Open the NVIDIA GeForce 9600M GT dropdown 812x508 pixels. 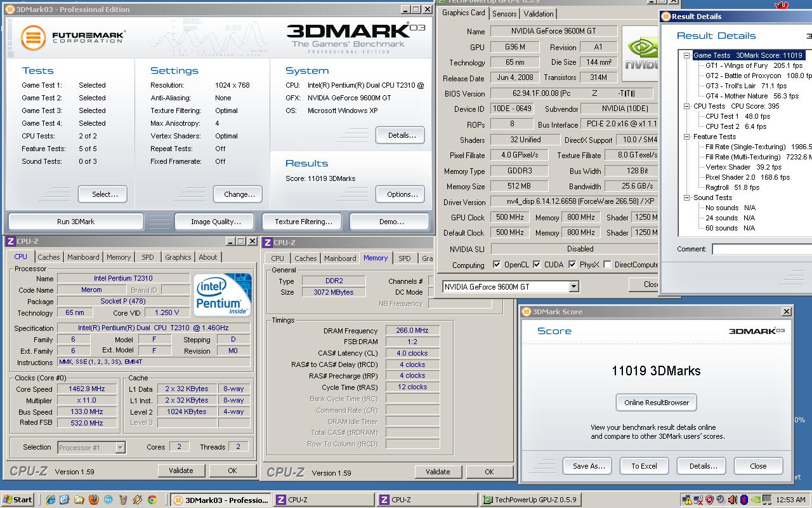point(573,286)
